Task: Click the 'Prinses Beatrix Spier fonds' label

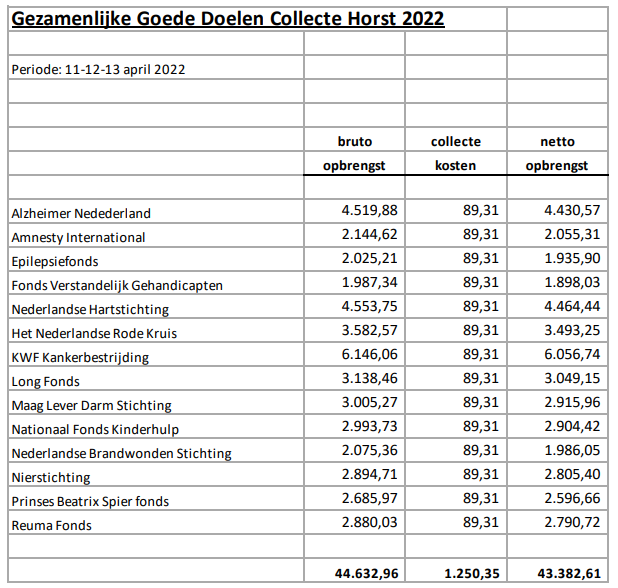Action: tap(90, 502)
